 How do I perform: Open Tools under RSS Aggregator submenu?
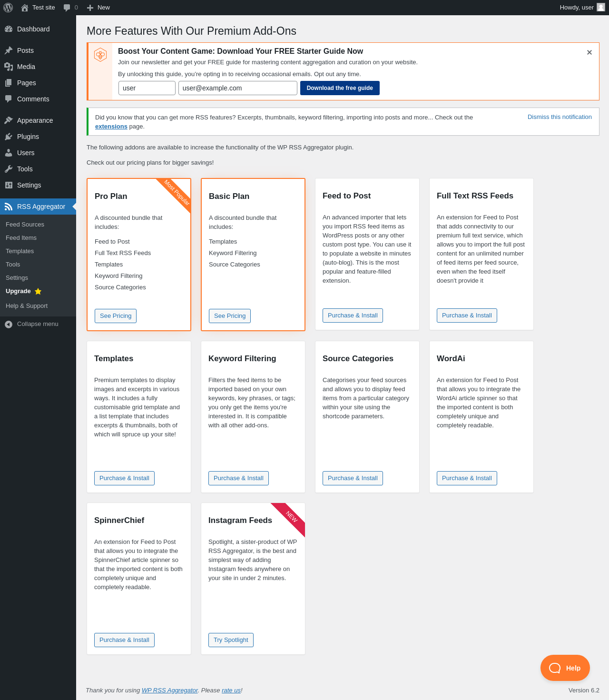pos(13,265)
